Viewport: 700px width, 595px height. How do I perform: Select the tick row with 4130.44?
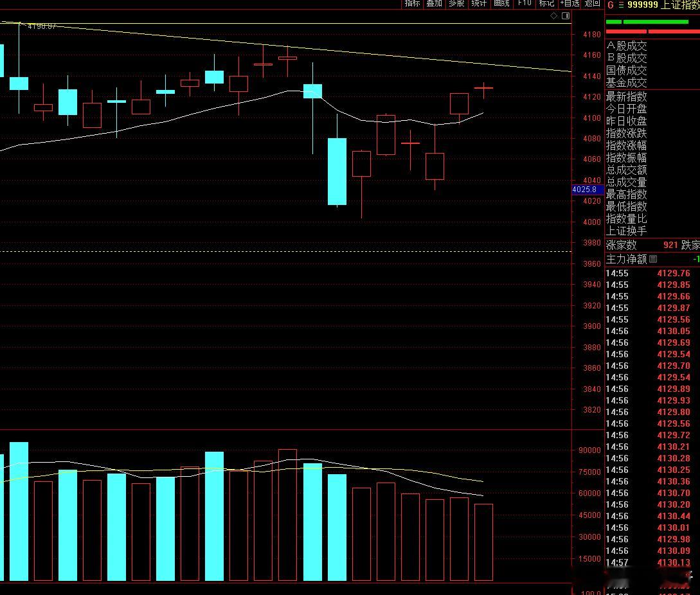pos(652,516)
